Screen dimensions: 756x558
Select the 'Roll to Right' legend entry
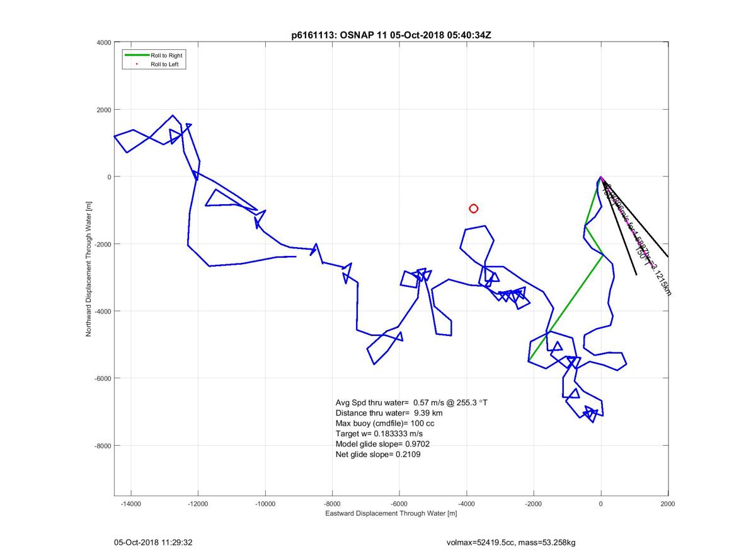(x=166, y=55)
